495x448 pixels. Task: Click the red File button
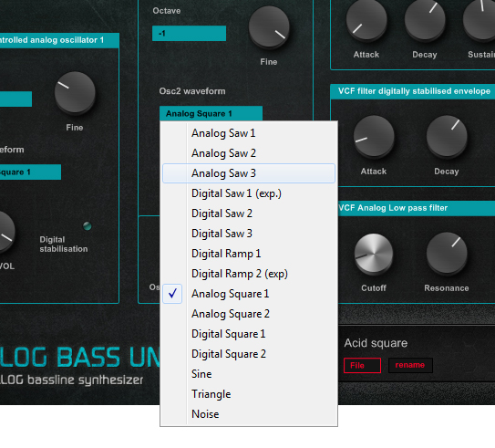(x=362, y=365)
